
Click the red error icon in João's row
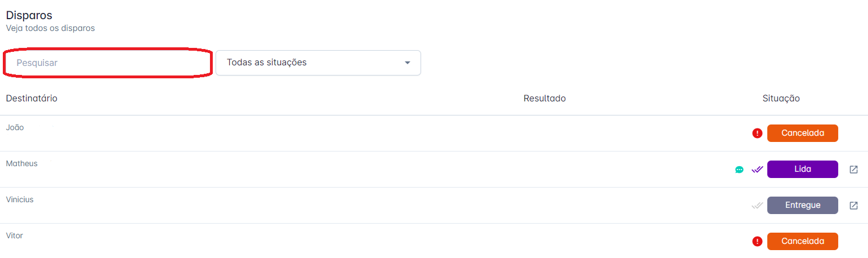[757, 134]
